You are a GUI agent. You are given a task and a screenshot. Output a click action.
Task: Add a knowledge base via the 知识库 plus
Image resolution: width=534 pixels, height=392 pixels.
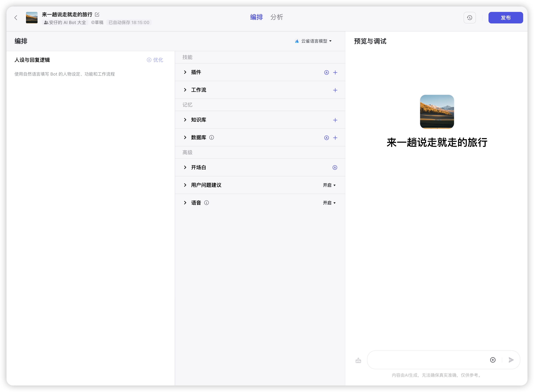coord(335,120)
